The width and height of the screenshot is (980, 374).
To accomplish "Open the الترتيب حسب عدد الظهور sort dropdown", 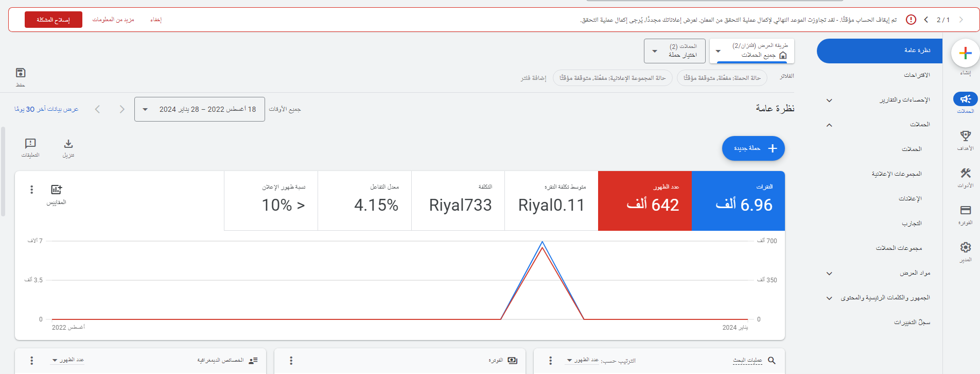I will 583,360.
